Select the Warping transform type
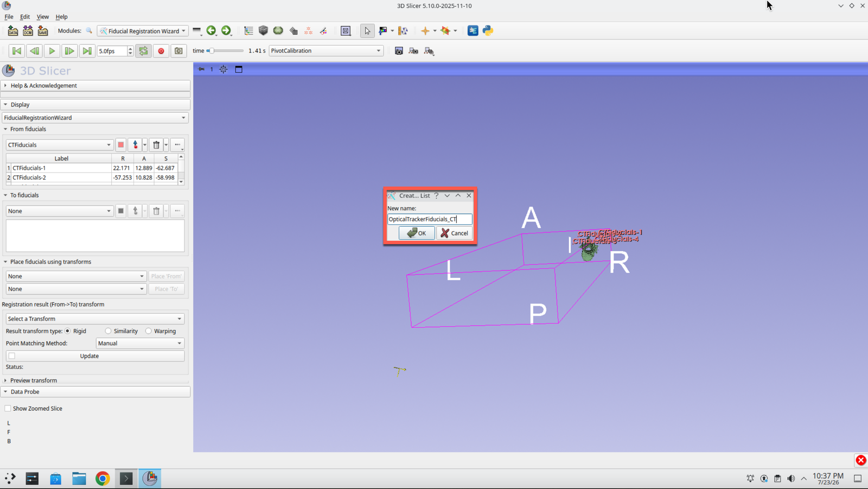868x489 pixels. [x=149, y=331]
